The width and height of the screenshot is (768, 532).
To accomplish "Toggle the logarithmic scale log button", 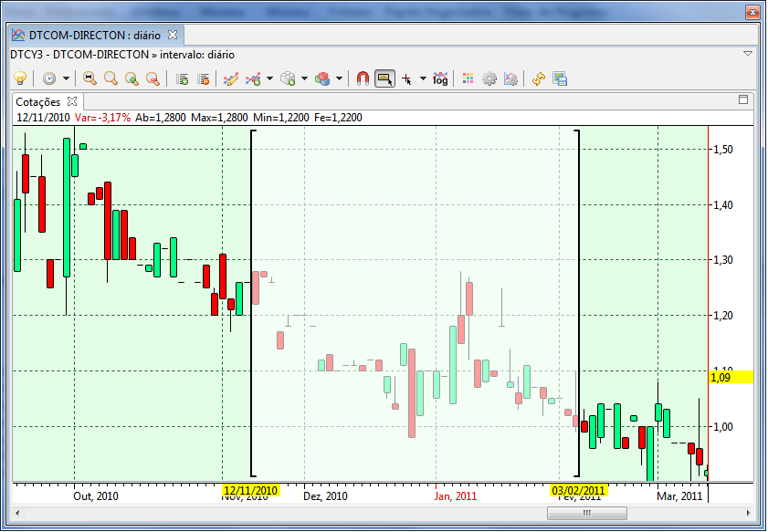I will point(440,78).
